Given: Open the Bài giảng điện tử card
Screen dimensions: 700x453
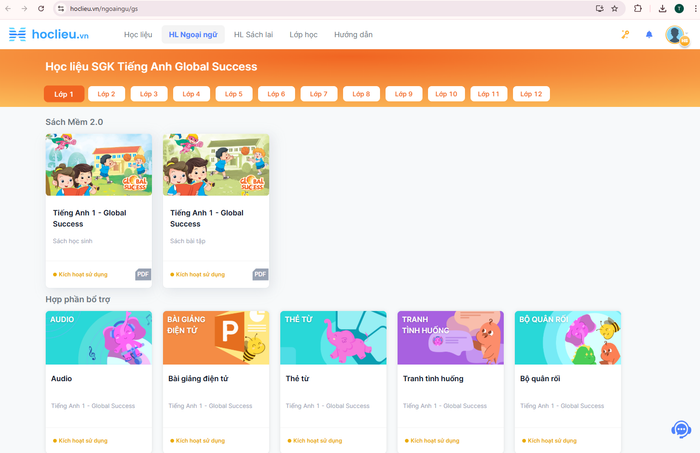Looking at the screenshot, I should [216, 379].
